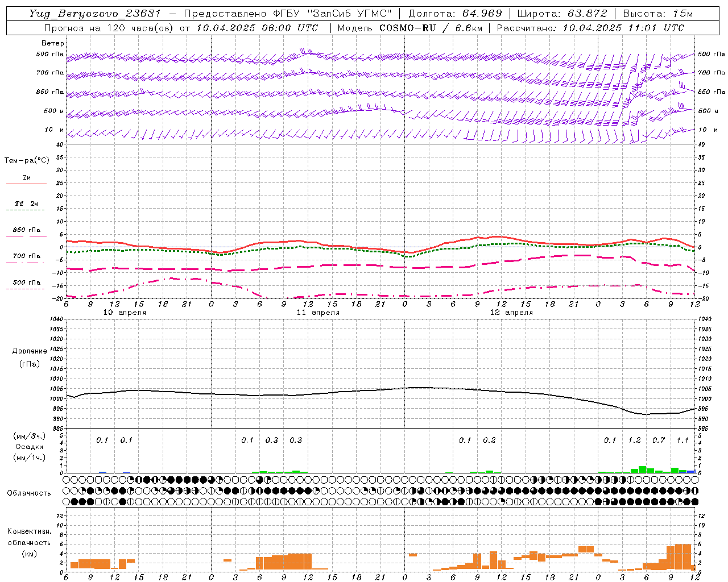The image size is (728, 582).
Task: Click the 700 гПа temperature legend label
Action: click(x=27, y=256)
